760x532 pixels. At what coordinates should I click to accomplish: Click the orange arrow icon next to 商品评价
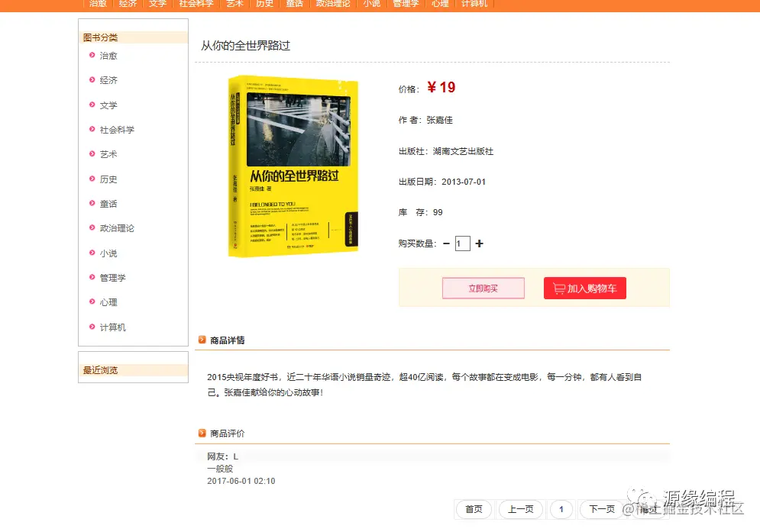click(202, 434)
